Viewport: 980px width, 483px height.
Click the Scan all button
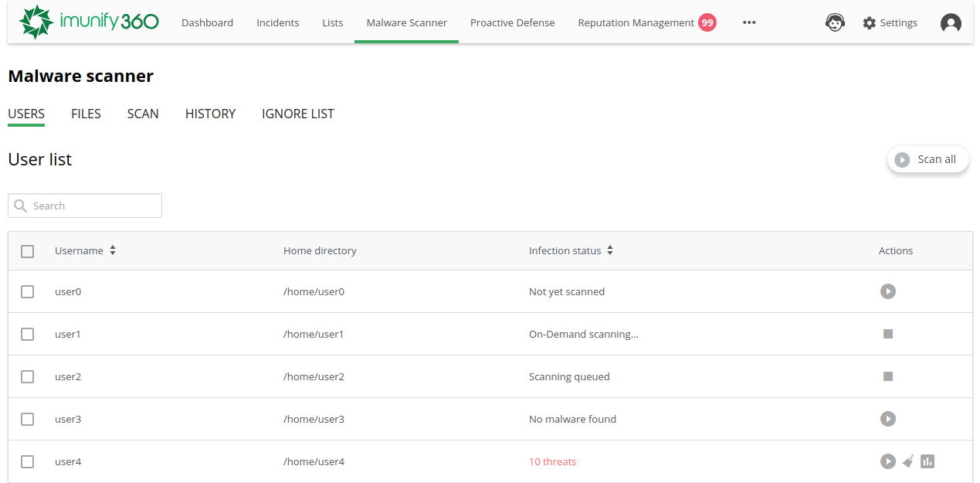click(x=927, y=159)
